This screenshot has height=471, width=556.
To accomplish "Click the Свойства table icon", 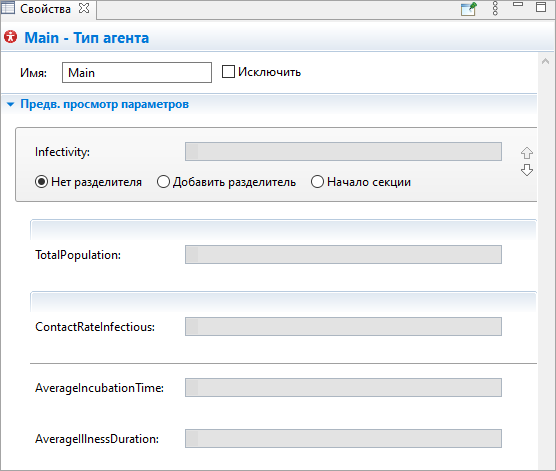I will (8, 8).
